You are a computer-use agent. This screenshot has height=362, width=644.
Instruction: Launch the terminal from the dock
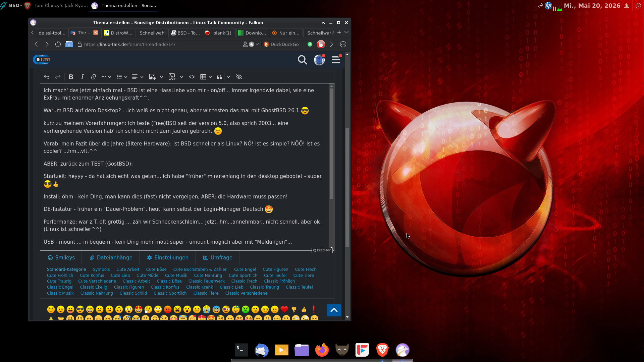[x=241, y=350]
